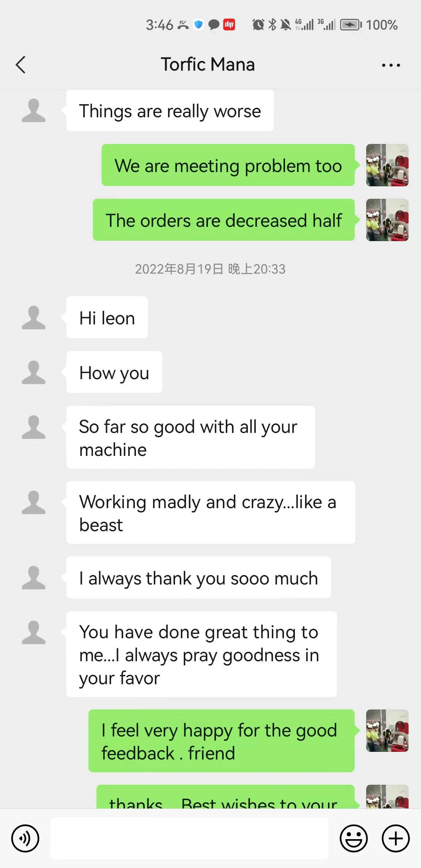The image size is (421, 868).
Task: Tap contact avatar beside "How you"
Action: [x=34, y=372]
